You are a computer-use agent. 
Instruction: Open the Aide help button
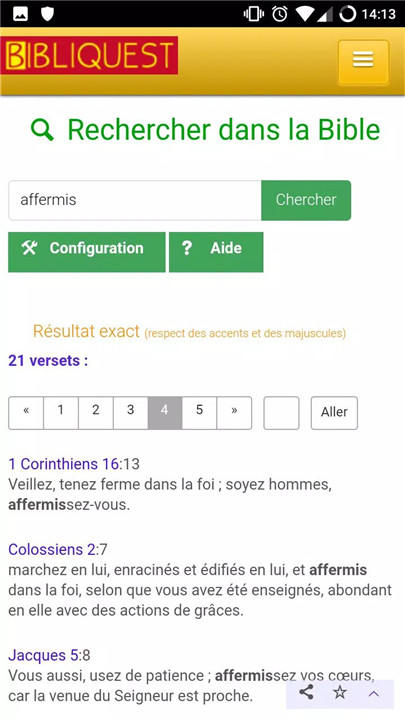point(216,252)
